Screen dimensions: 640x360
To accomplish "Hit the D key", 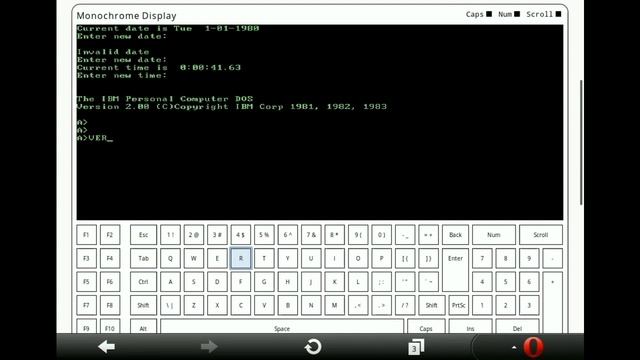I will tap(217, 282).
